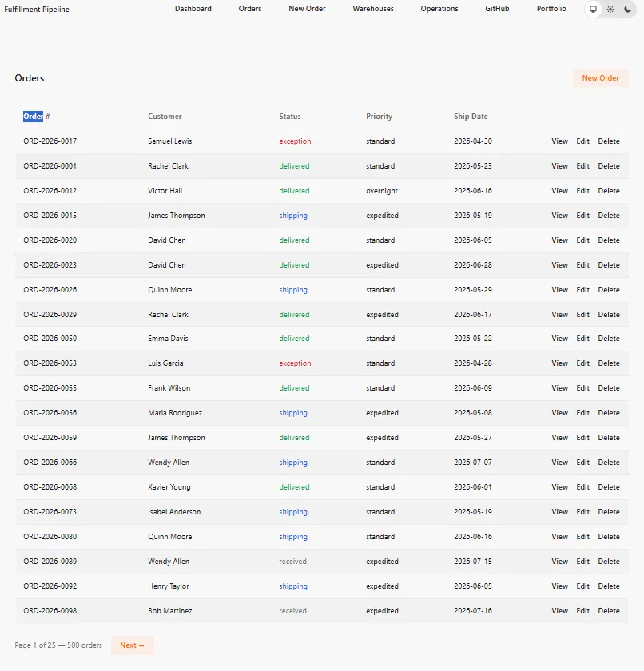Open the Portfolio nav link
Viewport: 644px width, 671px height.
[551, 9]
